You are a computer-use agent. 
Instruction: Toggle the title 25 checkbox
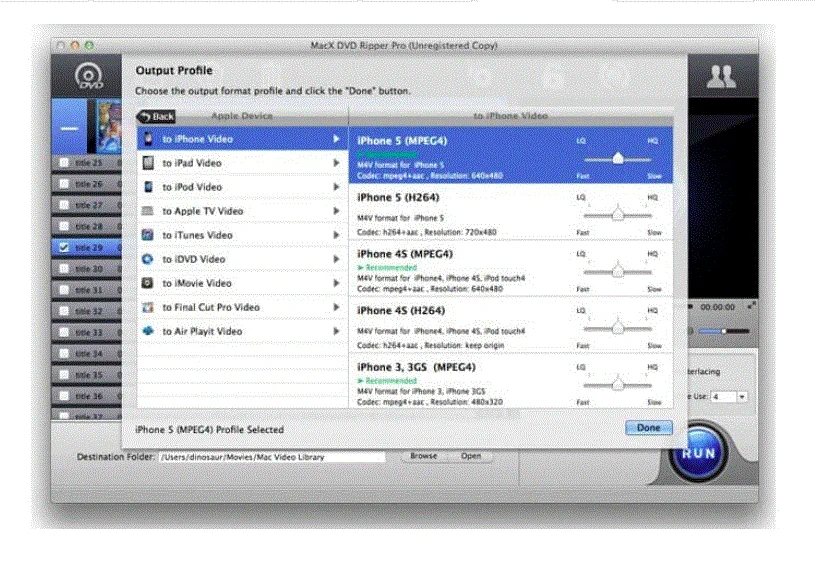64,163
